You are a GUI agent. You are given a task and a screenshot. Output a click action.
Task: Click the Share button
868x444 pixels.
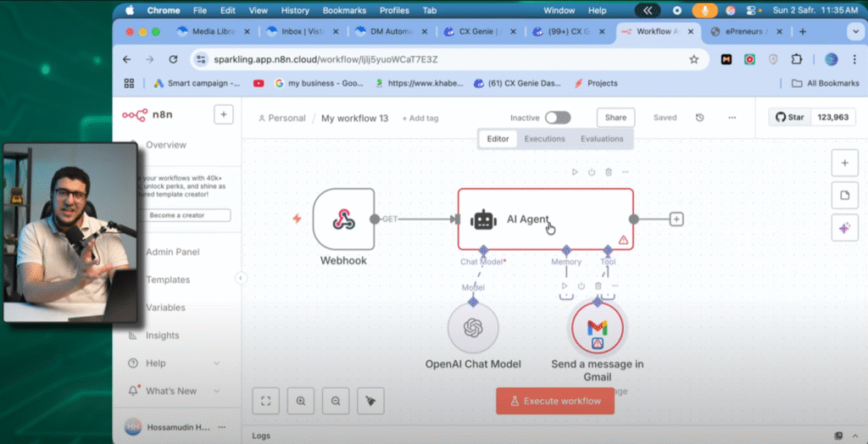coord(615,118)
